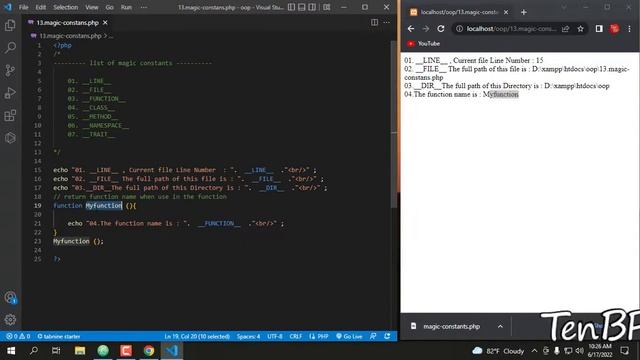Open the Manage gear in VS Code
The width and height of the screenshot is (640, 360).
click(10, 320)
